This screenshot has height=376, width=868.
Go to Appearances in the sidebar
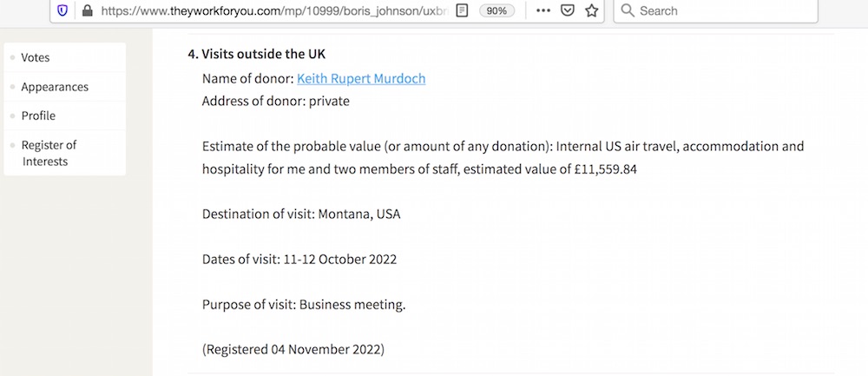(x=55, y=87)
